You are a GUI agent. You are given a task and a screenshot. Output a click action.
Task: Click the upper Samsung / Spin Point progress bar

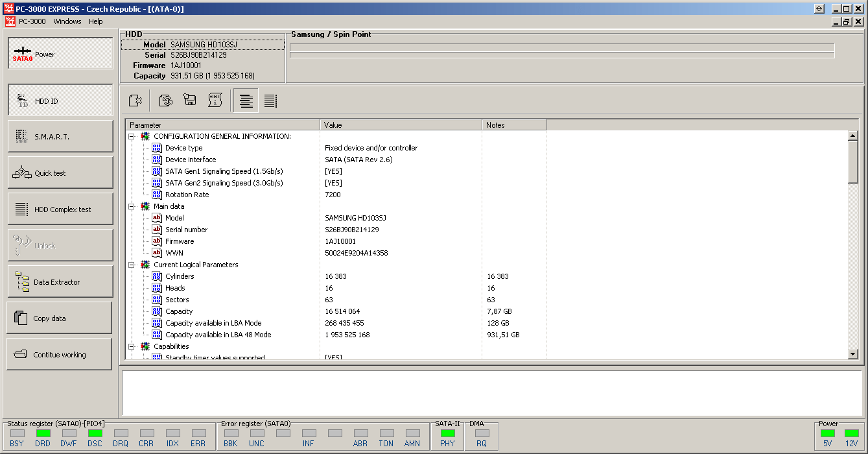561,47
